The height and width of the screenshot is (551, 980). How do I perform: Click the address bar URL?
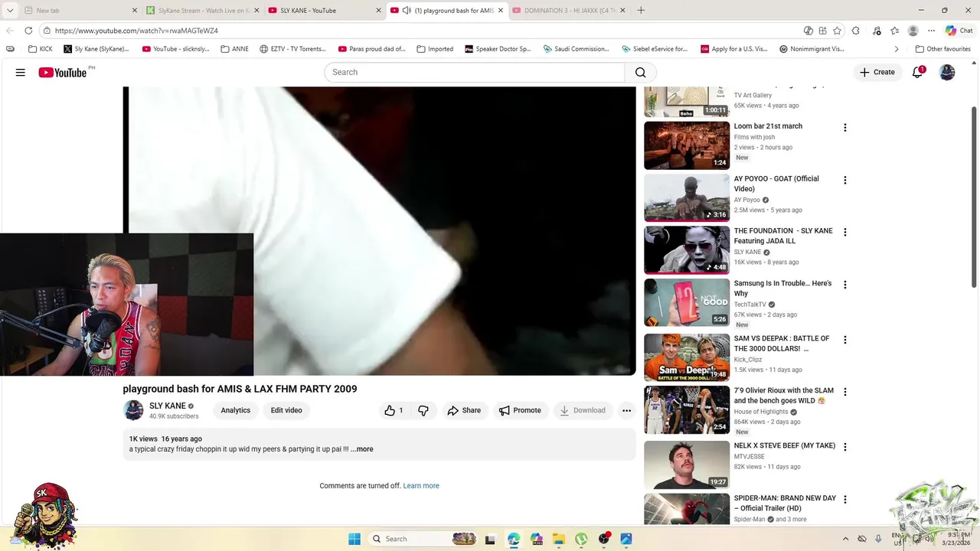click(136, 31)
